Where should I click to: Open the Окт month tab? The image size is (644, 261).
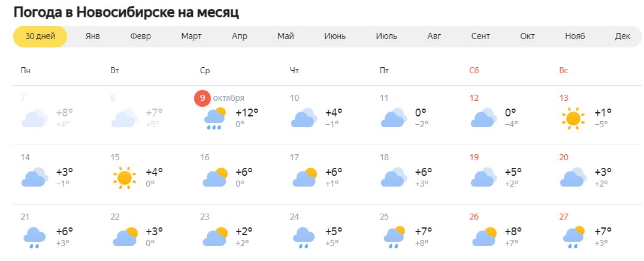point(527,36)
